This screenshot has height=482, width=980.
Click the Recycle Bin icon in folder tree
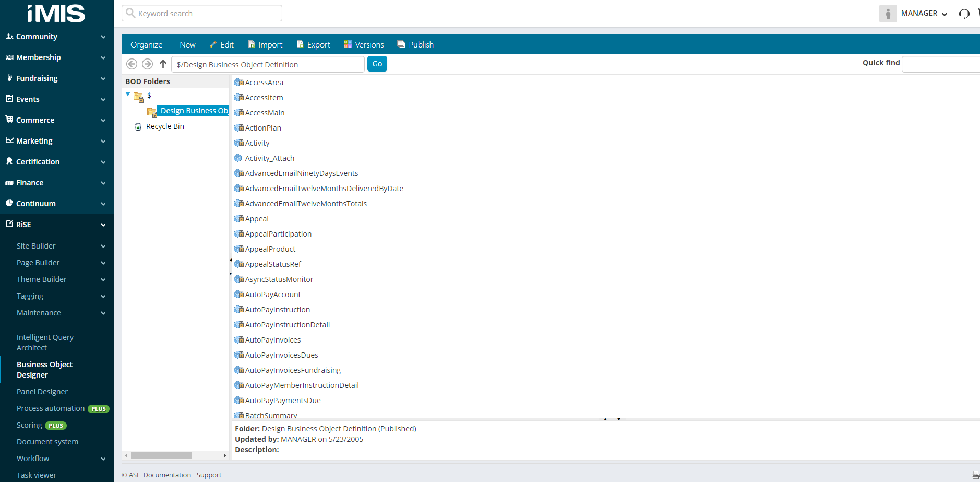(138, 127)
